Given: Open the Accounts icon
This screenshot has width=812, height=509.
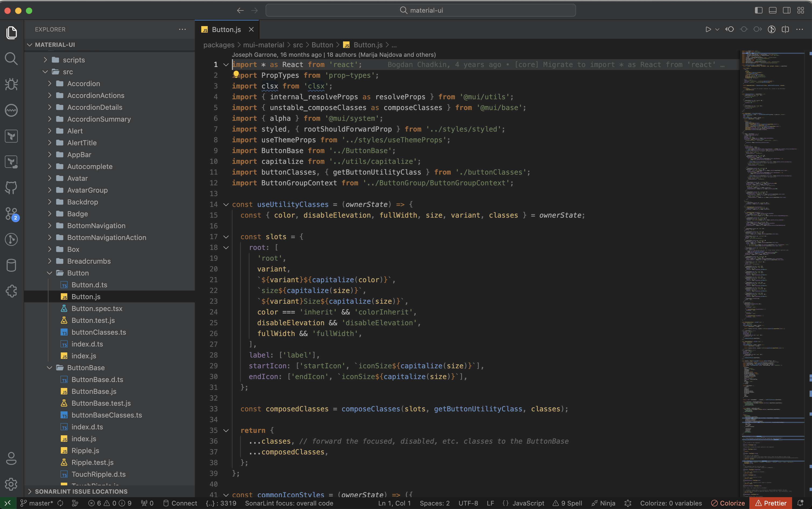Looking at the screenshot, I should [12, 458].
